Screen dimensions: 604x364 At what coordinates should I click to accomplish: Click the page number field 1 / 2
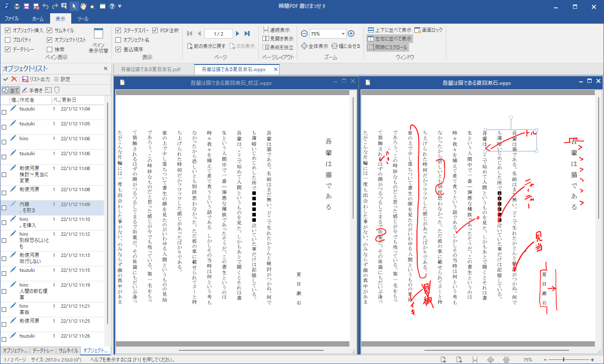pos(219,34)
